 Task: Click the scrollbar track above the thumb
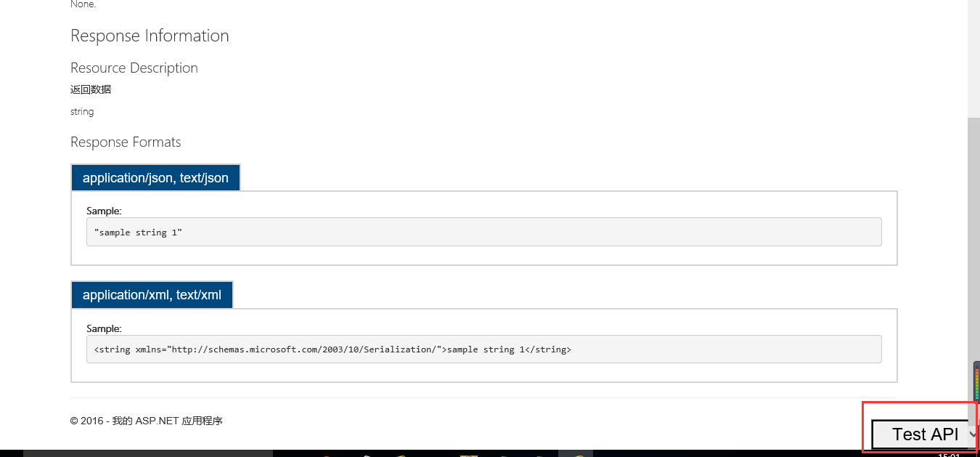point(973,58)
